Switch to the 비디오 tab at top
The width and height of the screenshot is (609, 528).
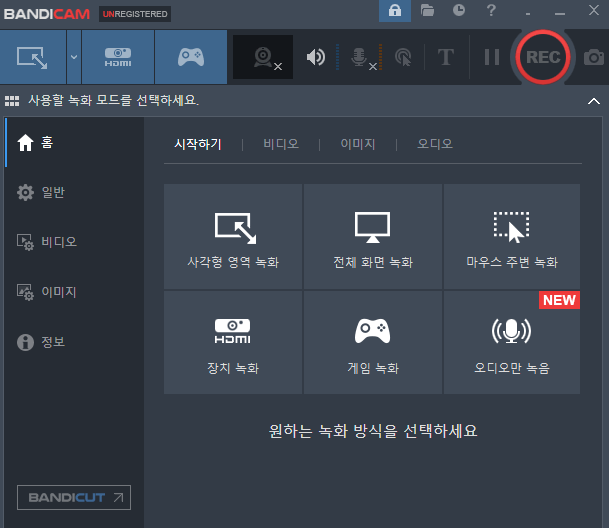point(281,144)
